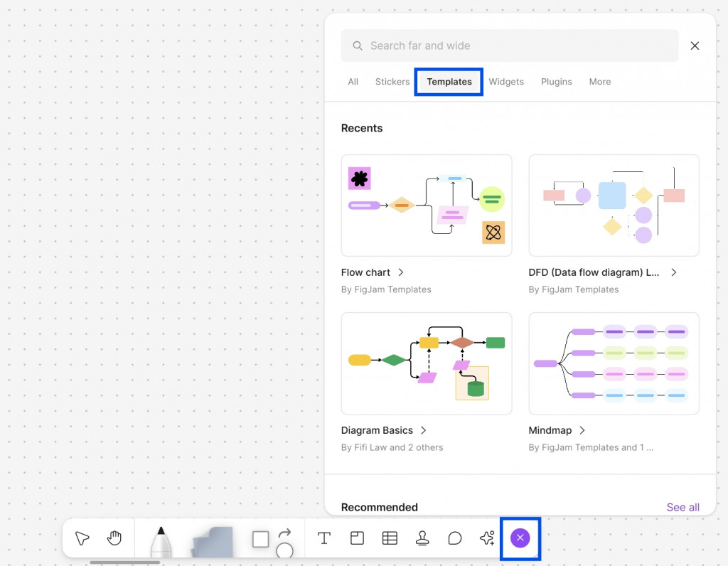This screenshot has height=566, width=728.
Task: Expand Mindmap details chevron
Action: pos(582,430)
